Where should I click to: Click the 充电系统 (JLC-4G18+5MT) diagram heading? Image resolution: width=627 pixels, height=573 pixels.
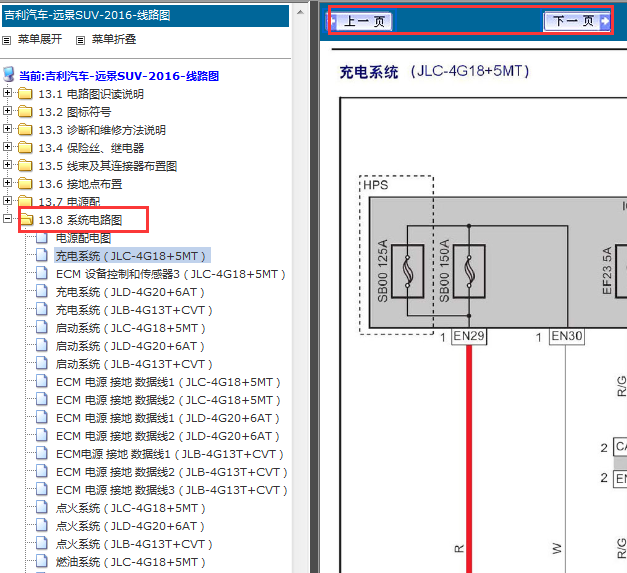point(434,72)
